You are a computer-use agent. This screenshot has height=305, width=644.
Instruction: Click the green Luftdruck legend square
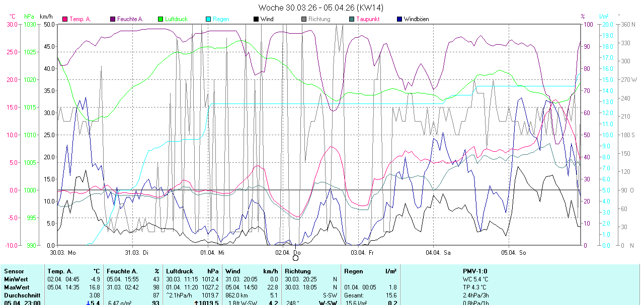160,19
